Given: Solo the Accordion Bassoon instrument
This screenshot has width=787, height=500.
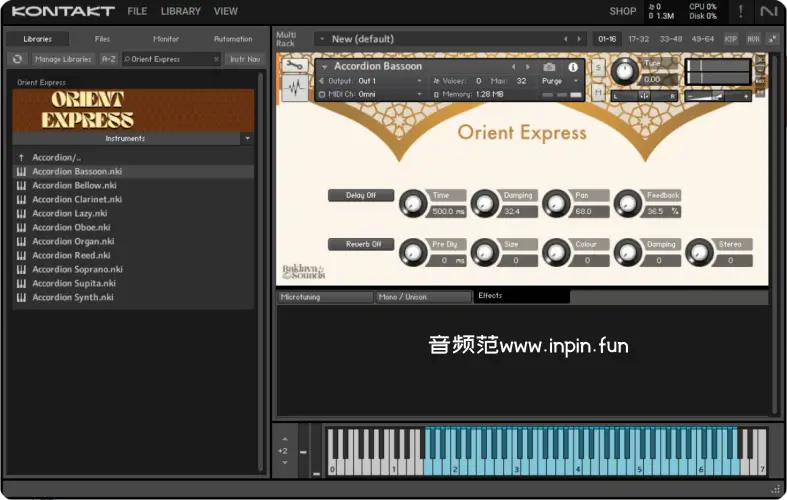Looking at the screenshot, I should pos(598,67).
